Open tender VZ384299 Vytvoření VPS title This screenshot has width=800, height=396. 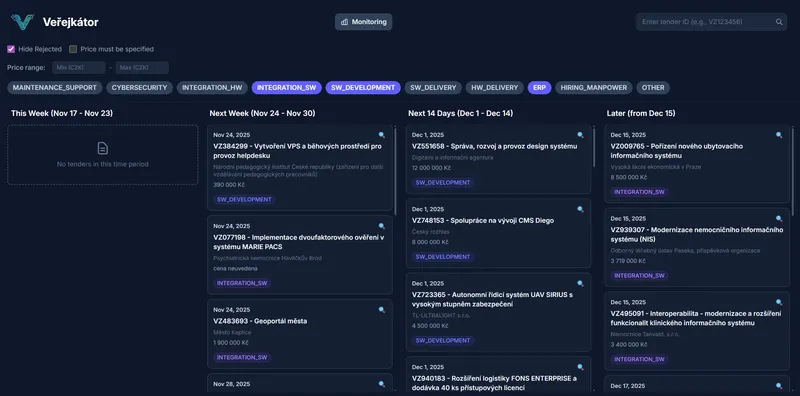point(297,151)
